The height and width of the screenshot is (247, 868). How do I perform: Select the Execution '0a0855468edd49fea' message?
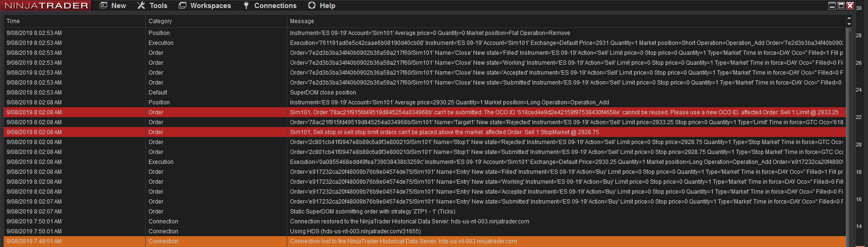(566, 162)
